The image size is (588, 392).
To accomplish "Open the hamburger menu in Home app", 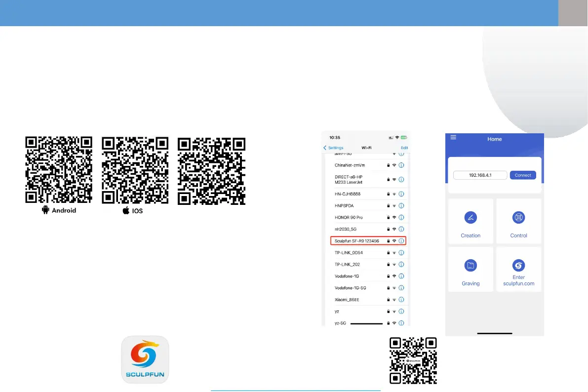I will point(453,137).
